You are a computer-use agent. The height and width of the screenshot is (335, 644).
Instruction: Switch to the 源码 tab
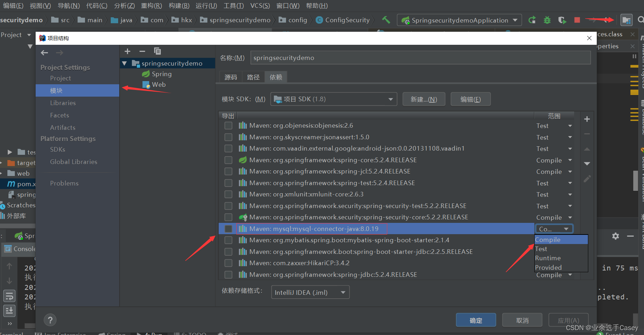[x=231, y=77]
